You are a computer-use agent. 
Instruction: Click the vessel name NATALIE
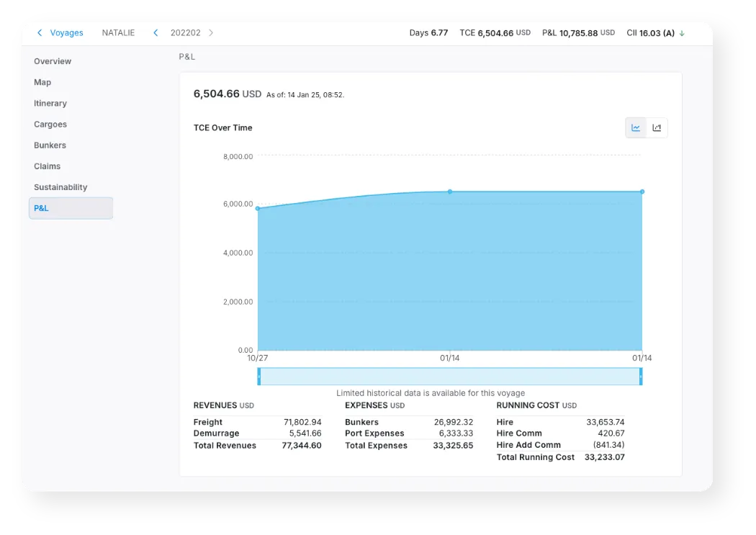[117, 32]
